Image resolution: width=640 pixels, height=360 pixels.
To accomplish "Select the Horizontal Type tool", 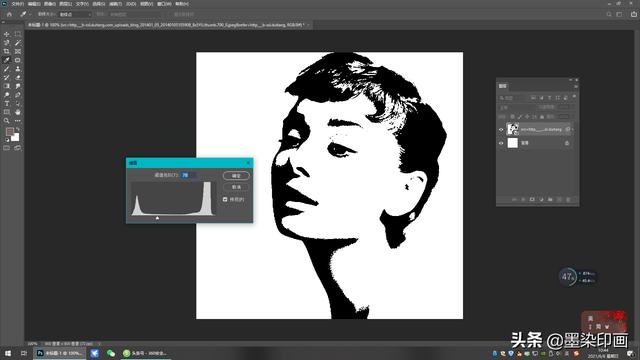I will [7, 103].
